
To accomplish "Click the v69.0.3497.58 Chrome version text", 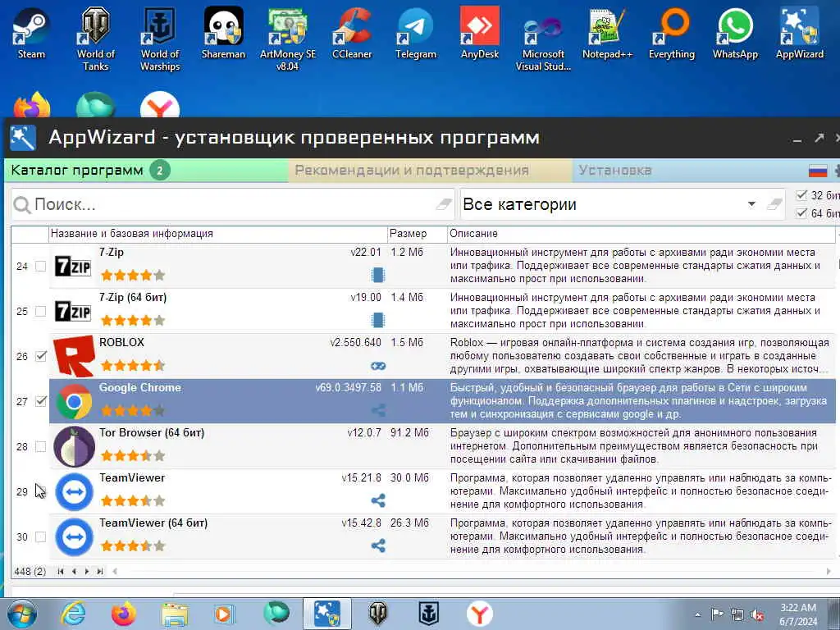I will [348, 387].
